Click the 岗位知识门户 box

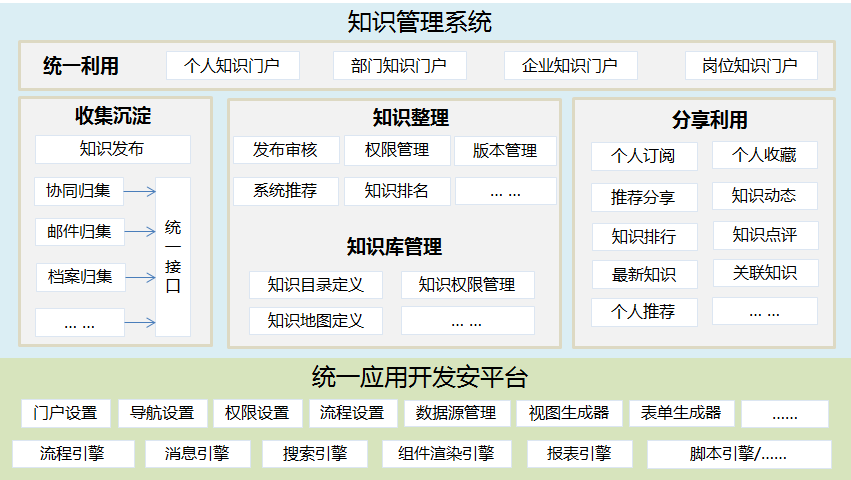tap(750, 66)
